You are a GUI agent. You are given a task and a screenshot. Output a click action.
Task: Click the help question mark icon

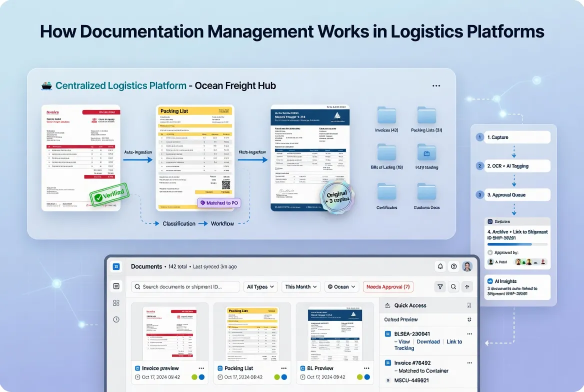[x=454, y=266]
